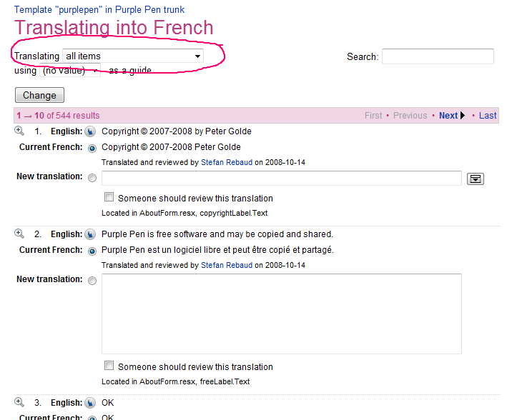Zoom in on translation item 2

tap(19, 234)
